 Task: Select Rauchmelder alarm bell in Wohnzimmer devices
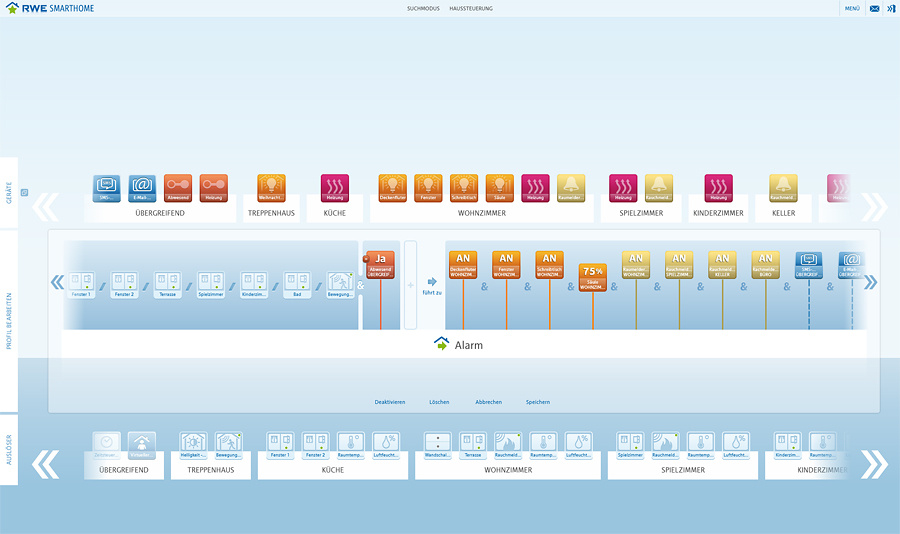(571, 188)
